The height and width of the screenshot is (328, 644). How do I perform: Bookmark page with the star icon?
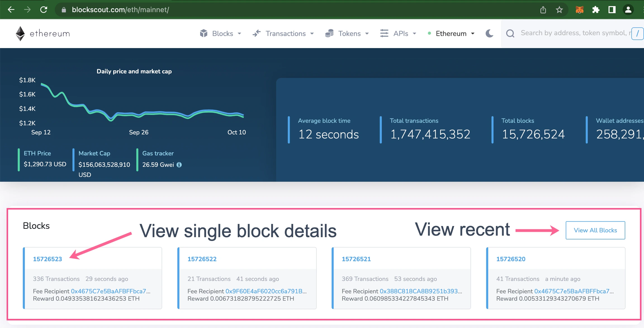pos(559,10)
